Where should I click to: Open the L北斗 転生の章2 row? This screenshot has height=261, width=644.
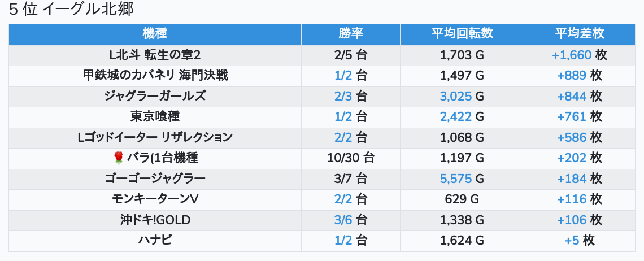point(155,55)
